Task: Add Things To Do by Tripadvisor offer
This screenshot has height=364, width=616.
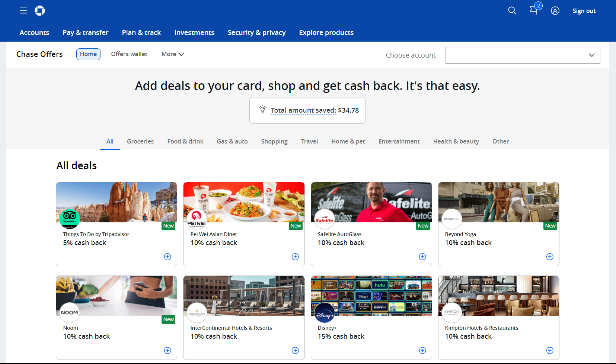Action: tap(168, 257)
